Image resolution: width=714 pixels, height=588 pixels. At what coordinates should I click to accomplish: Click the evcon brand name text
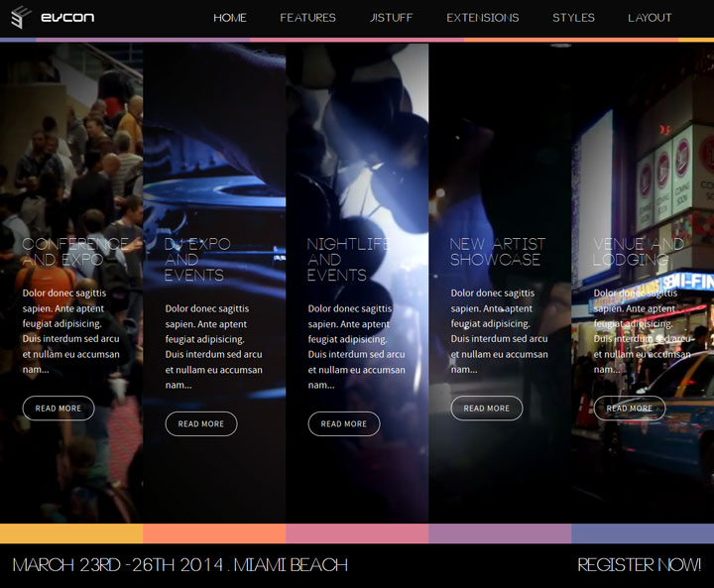click(x=67, y=18)
